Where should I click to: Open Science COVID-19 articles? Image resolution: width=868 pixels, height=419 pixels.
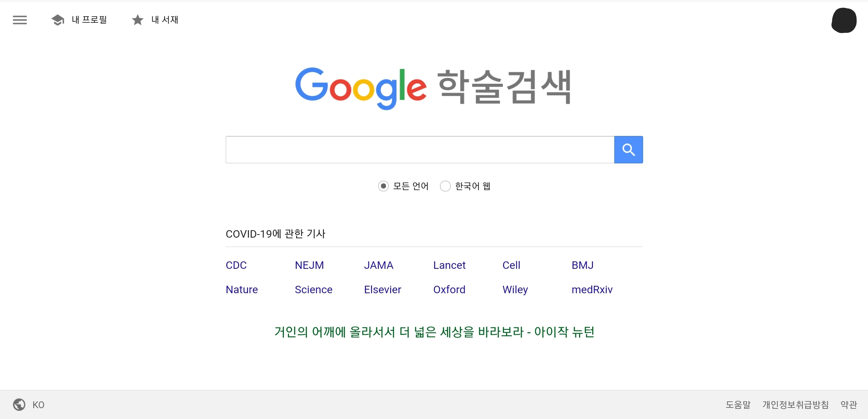tap(313, 290)
